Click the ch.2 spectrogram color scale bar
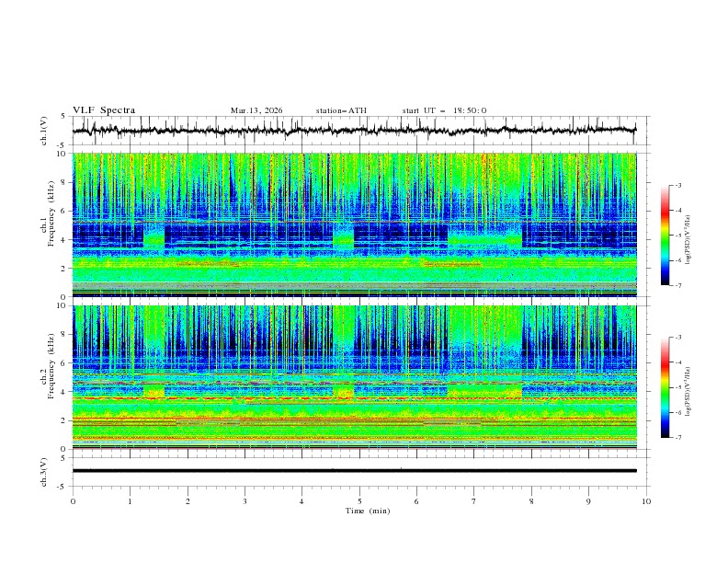728x563 pixels. point(665,387)
